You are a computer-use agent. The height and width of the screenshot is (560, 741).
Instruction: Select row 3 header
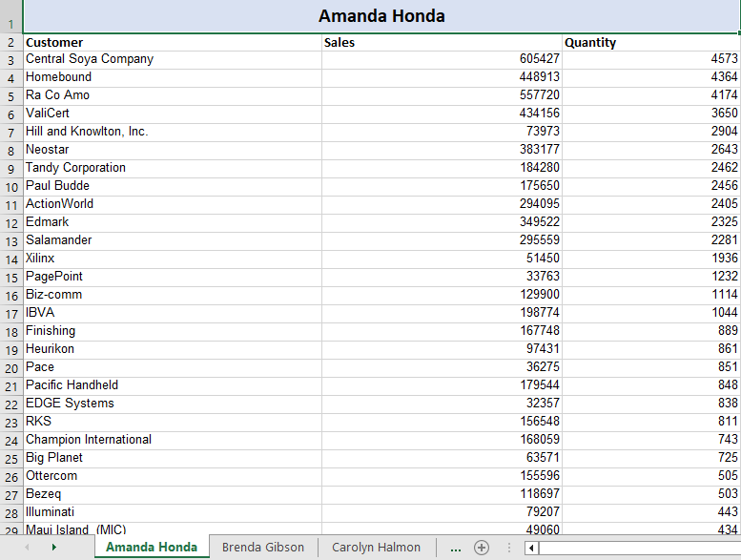pos(11,60)
